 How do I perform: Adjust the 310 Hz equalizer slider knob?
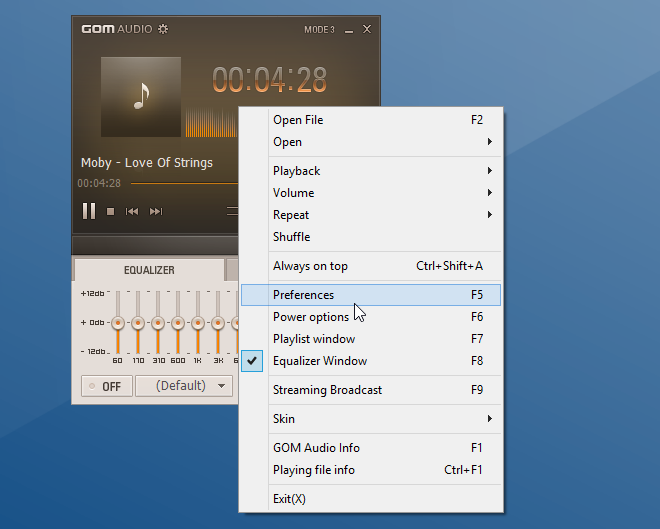(158, 323)
